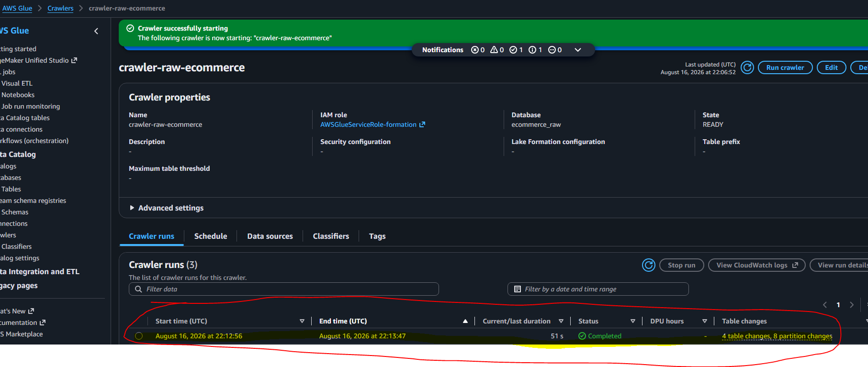Go to previous page of crawler runs
The width and height of the screenshot is (868, 367).
click(x=824, y=305)
